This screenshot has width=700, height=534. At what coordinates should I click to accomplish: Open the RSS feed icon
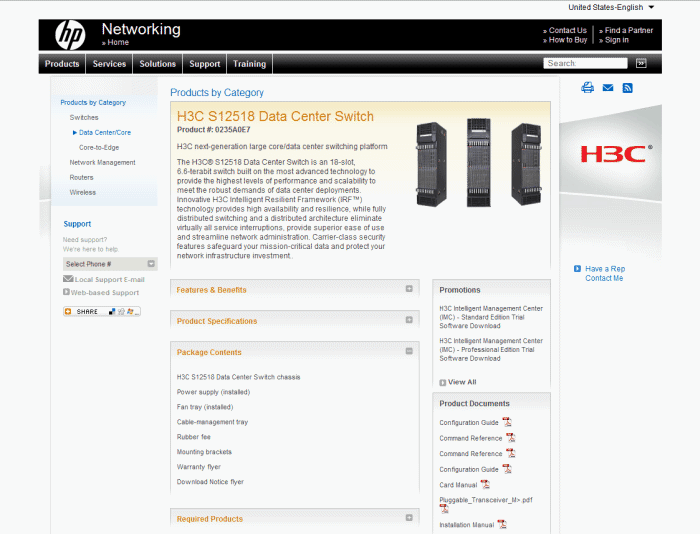[627, 88]
